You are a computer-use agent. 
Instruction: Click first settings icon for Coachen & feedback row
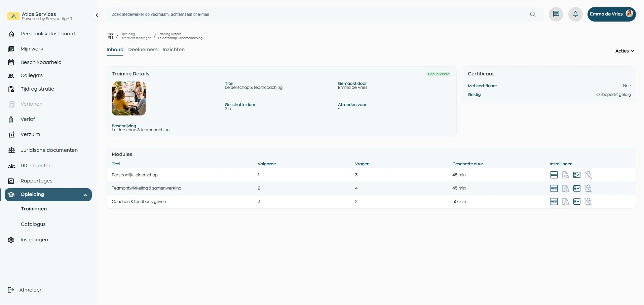554,202
